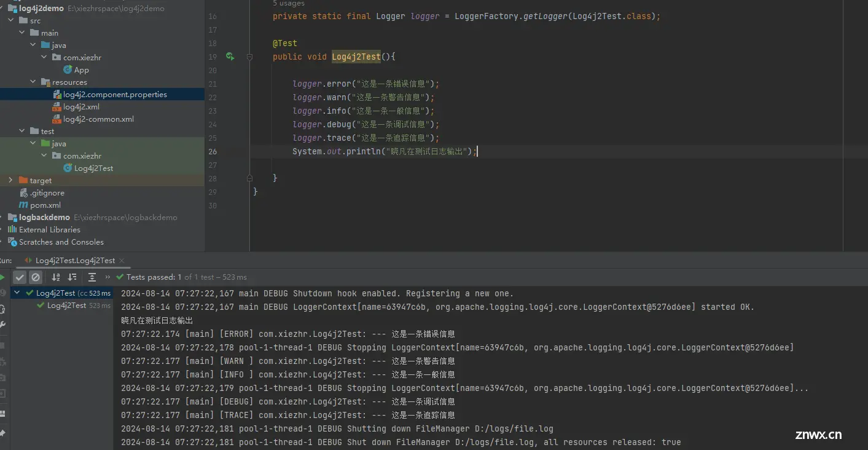Click the fold marker at line 19
The height and width of the screenshot is (450, 868).
click(x=249, y=57)
